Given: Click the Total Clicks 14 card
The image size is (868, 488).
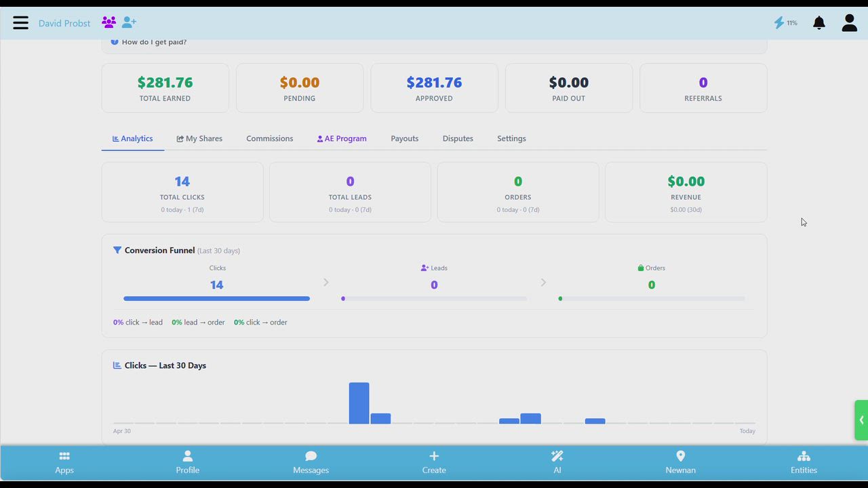Looking at the screenshot, I should 182,192.
